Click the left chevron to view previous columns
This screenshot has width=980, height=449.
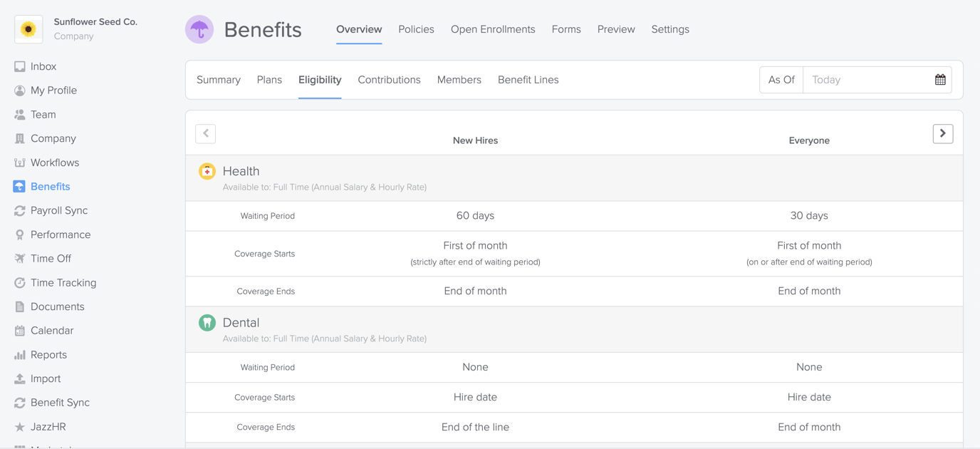click(x=205, y=133)
